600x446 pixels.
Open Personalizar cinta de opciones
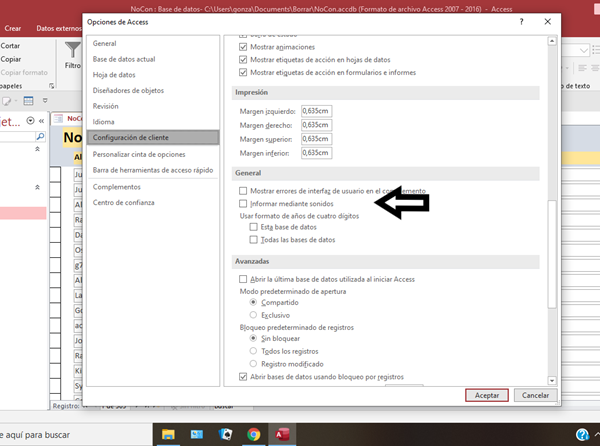(153, 155)
